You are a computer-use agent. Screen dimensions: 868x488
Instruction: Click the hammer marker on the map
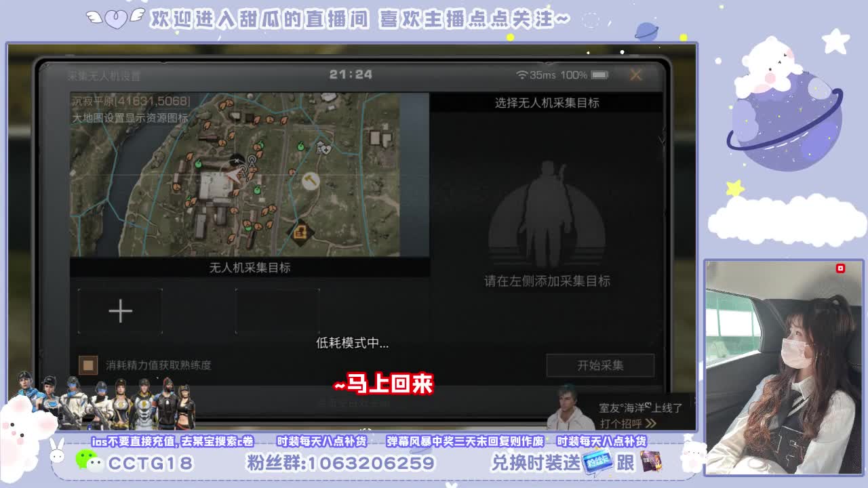coord(311,181)
